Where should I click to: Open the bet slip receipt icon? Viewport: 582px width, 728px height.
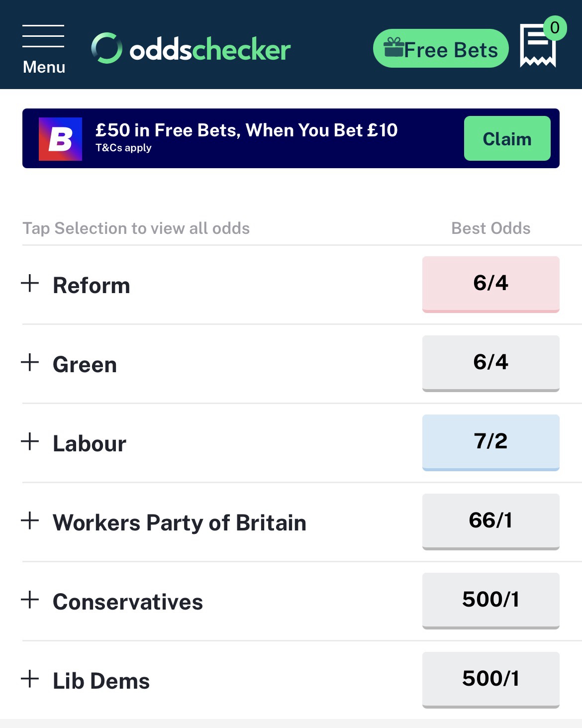coord(538,46)
